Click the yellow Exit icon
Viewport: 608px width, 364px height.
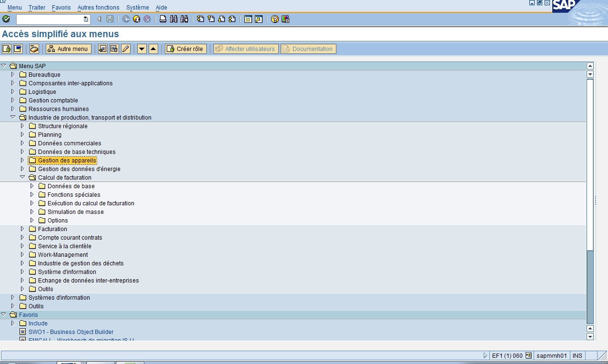137,19
